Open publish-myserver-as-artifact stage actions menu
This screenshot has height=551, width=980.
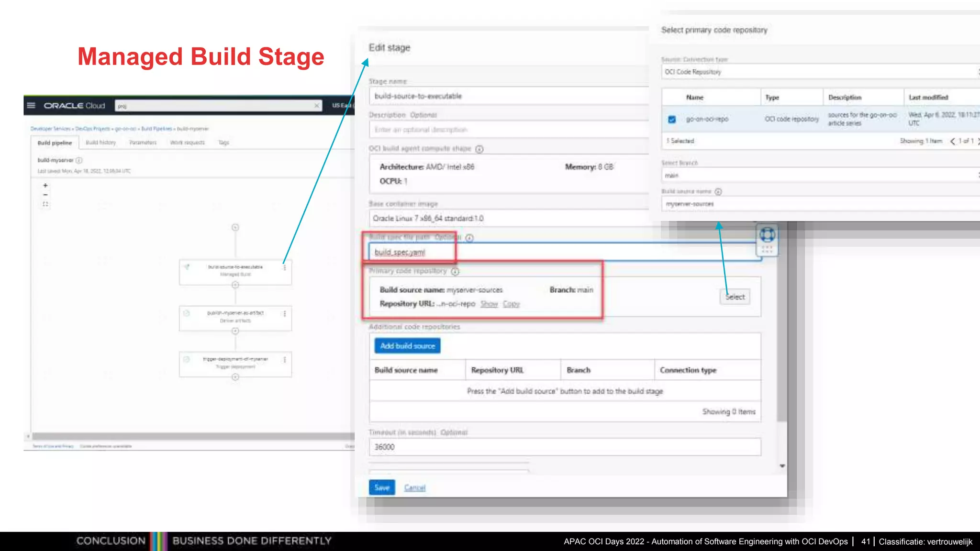click(x=285, y=314)
